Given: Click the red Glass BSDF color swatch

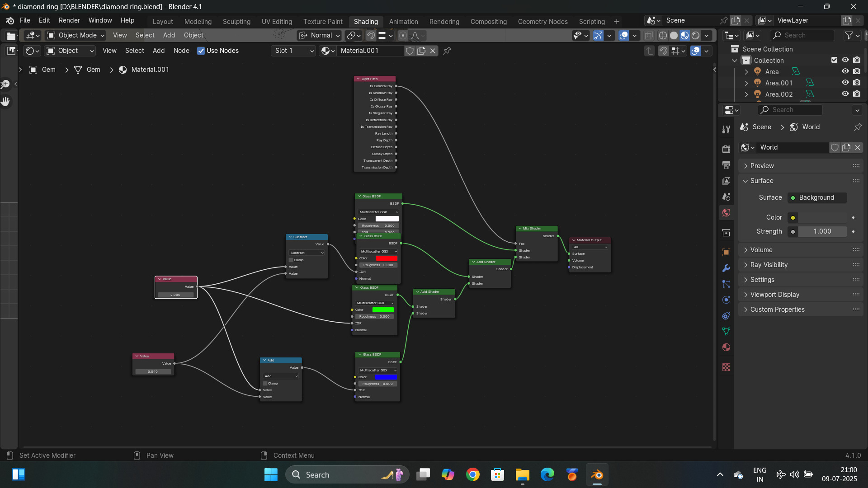Looking at the screenshot, I should coord(387,258).
